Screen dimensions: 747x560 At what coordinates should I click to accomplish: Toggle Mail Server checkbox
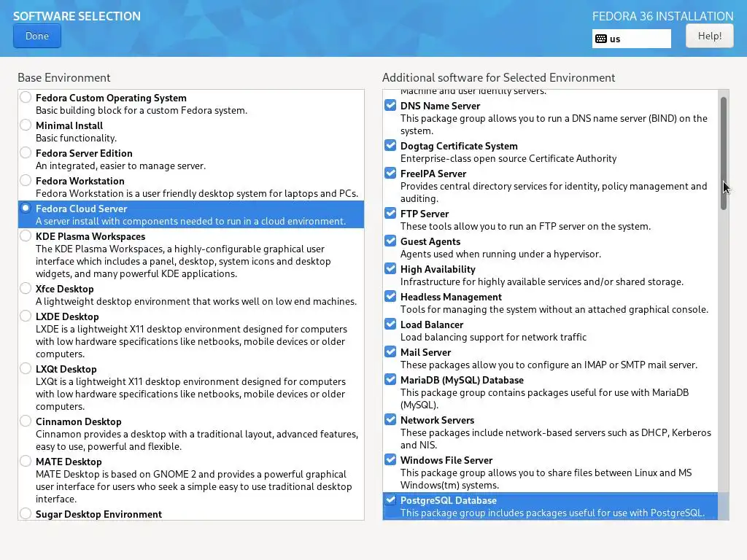(390, 351)
